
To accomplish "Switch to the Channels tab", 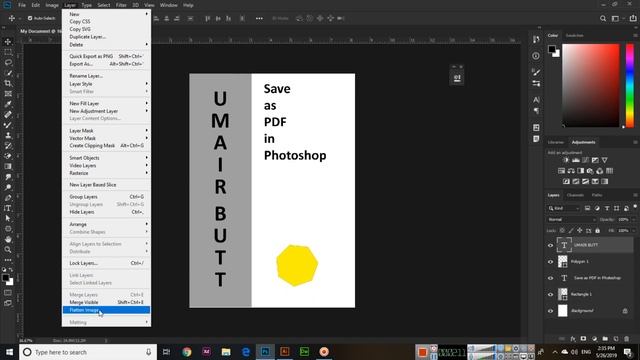I will click(x=575, y=195).
